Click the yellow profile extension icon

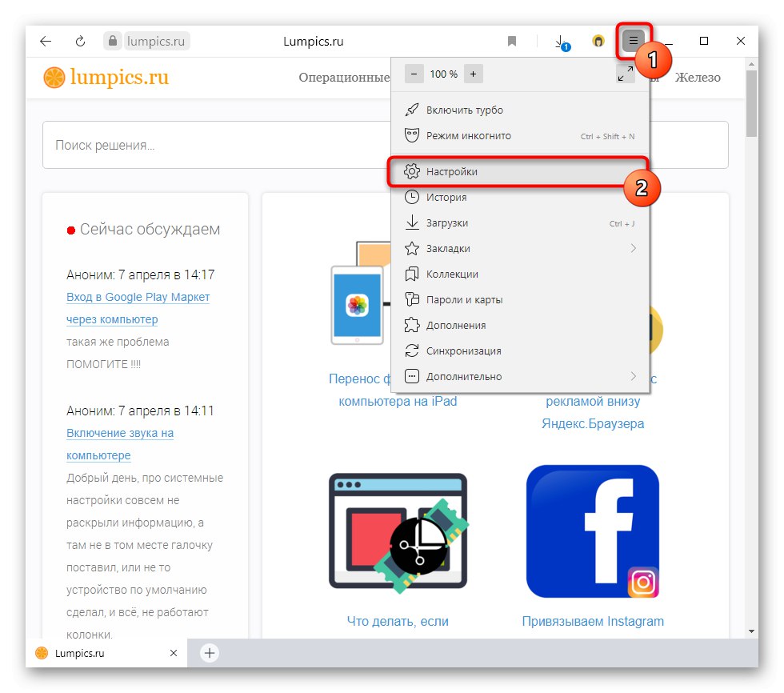[598, 41]
